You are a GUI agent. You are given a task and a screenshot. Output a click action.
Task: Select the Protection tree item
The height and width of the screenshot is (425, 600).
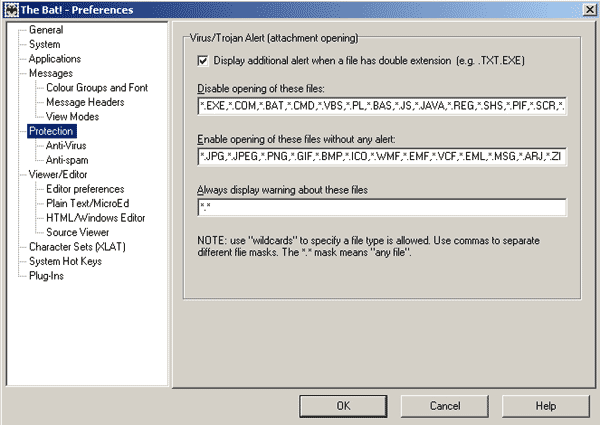[x=52, y=131]
